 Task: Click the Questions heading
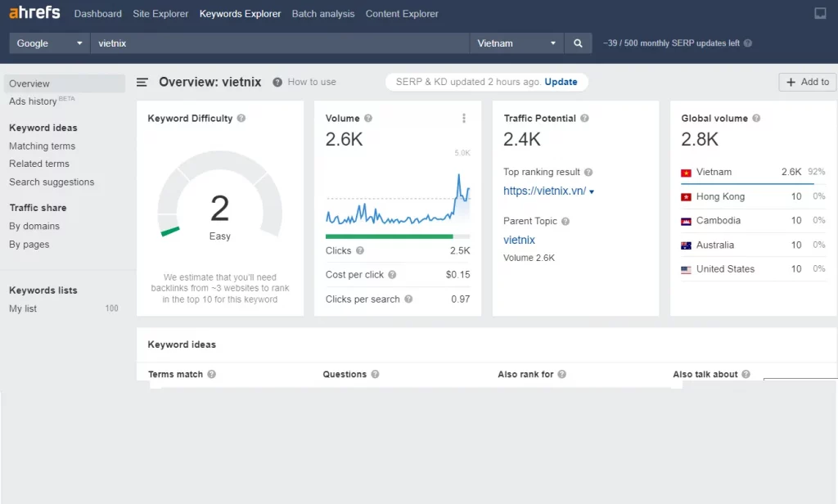(345, 374)
